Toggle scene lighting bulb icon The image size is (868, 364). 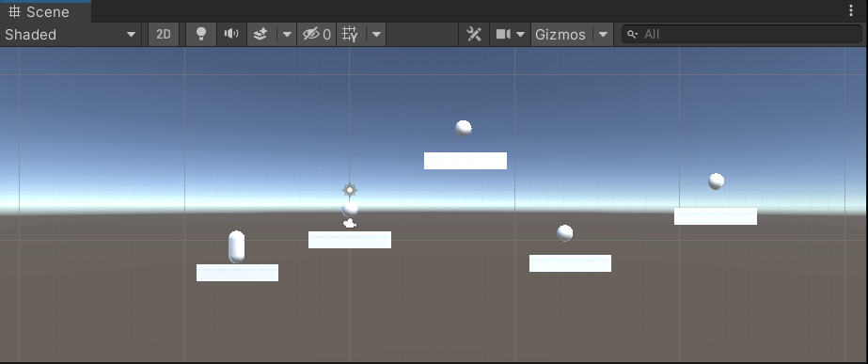(201, 35)
